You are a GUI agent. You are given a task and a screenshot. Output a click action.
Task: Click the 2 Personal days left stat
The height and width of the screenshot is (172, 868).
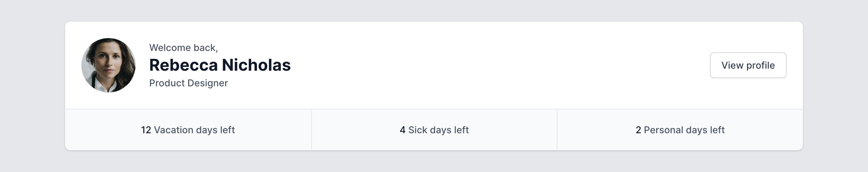[680, 130]
